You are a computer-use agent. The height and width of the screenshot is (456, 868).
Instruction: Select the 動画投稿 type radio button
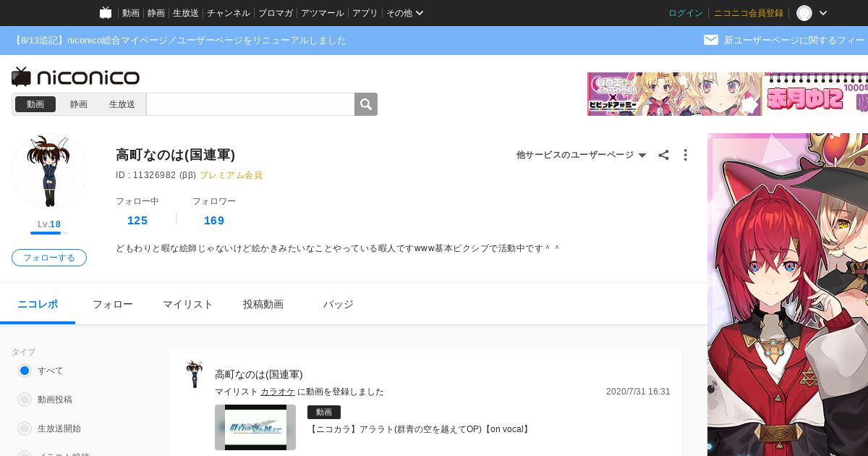click(x=25, y=400)
